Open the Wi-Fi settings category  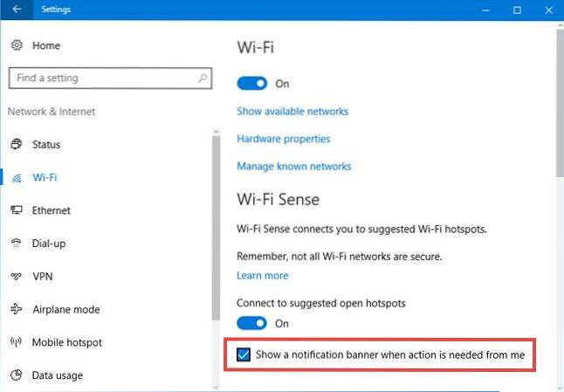[x=44, y=177]
